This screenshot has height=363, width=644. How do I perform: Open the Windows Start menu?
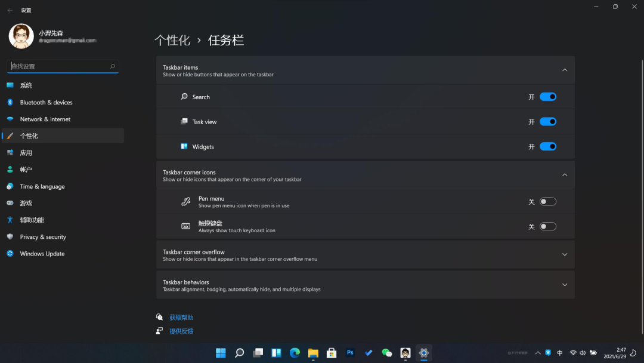pyautogui.click(x=221, y=353)
